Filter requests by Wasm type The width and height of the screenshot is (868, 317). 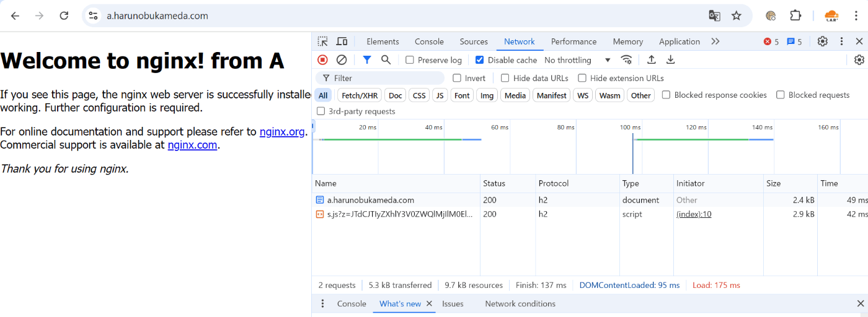click(x=610, y=95)
